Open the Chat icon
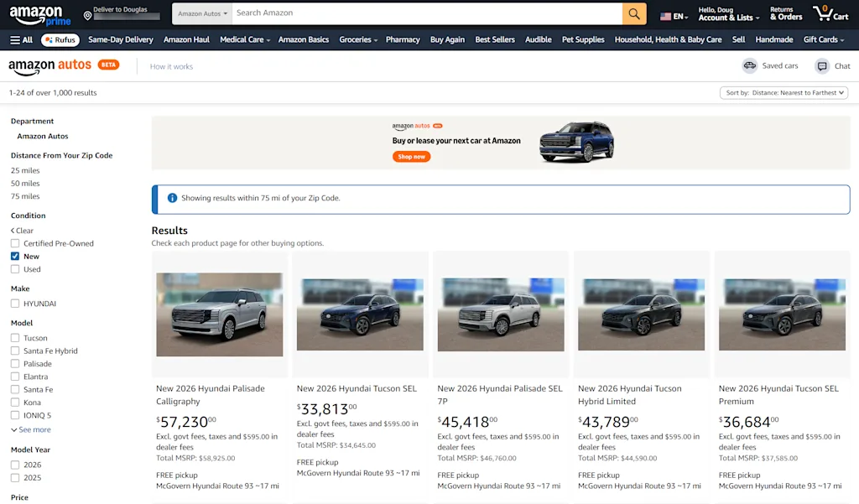The width and height of the screenshot is (859, 504). click(823, 65)
